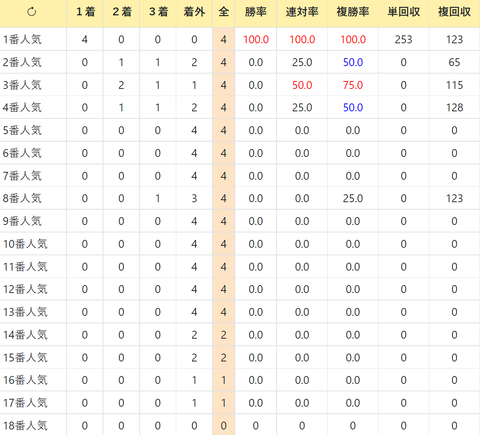Screen dimensions: 480x435
Task: Click 128 複回収 value for 4番人気
Action: 455,108
